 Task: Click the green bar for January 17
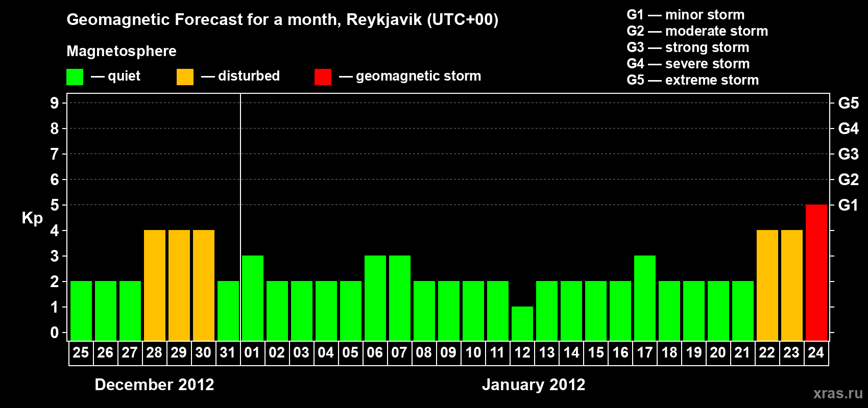click(x=644, y=298)
